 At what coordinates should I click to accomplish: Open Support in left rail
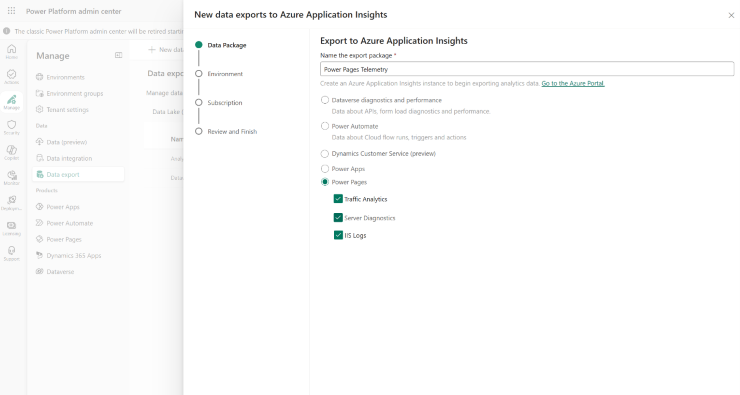[x=11, y=253]
